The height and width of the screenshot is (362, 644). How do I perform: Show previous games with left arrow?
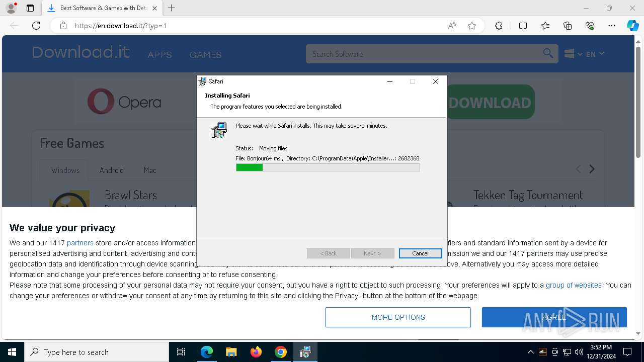(578, 169)
